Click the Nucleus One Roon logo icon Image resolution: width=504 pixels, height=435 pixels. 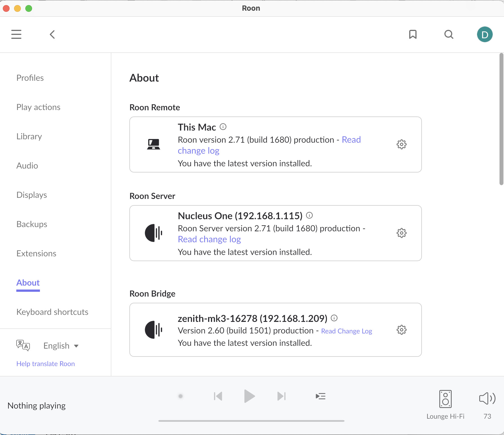click(154, 233)
